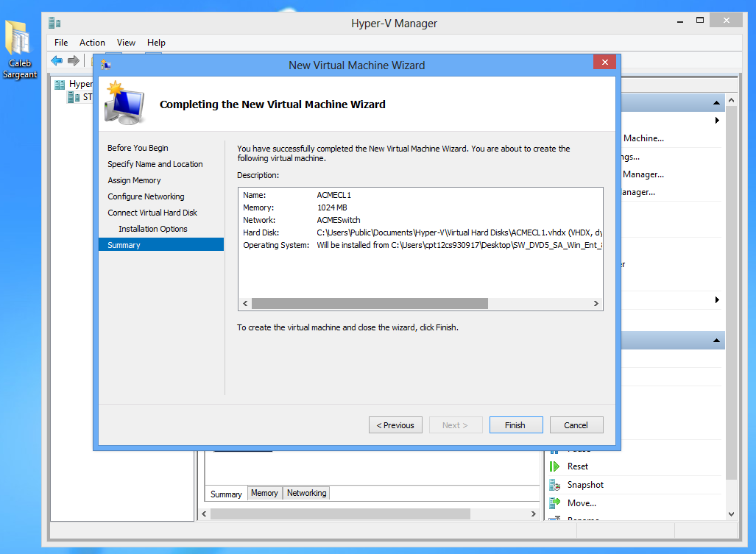The width and height of the screenshot is (756, 554).
Task: Click the wizard title bar icon
Action: [106, 65]
